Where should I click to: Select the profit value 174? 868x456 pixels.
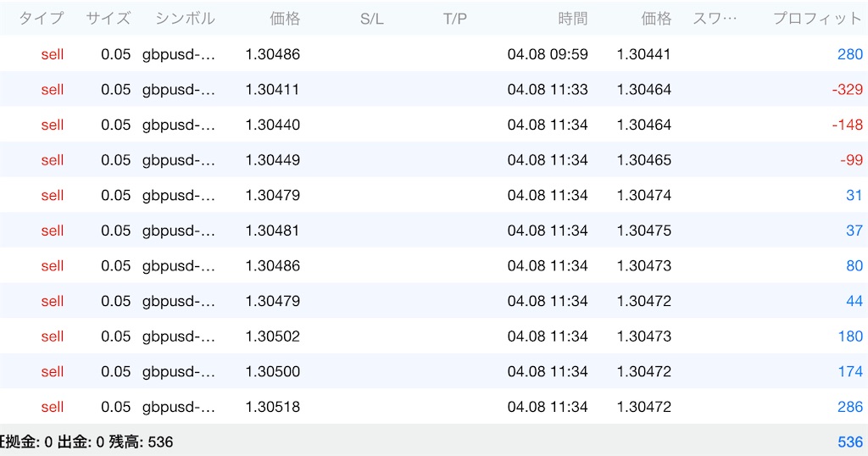click(x=850, y=372)
